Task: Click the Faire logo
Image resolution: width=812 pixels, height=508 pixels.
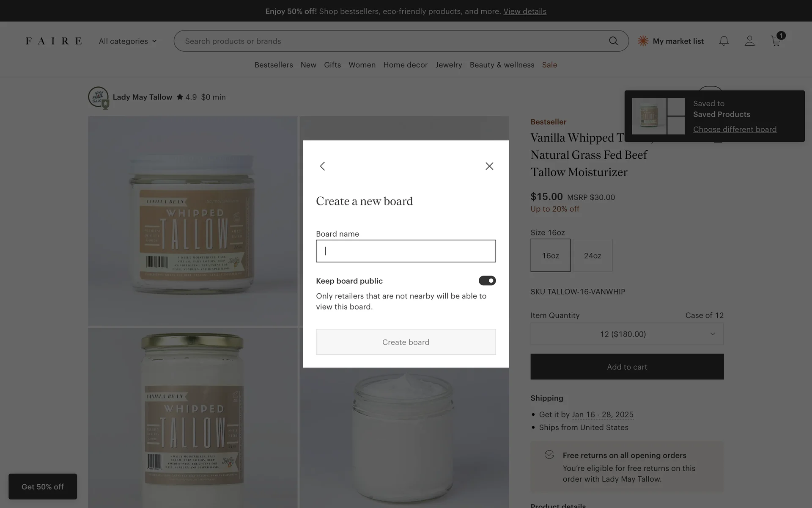Action: (x=54, y=41)
